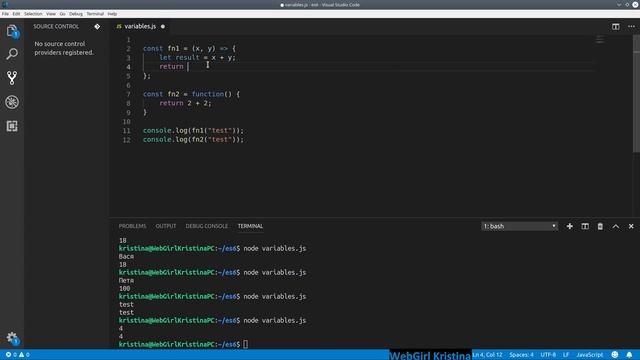Switch to the DEBUG CONSOLE tab
This screenshot has height=360, width=640.
click(x=207, y=226)
